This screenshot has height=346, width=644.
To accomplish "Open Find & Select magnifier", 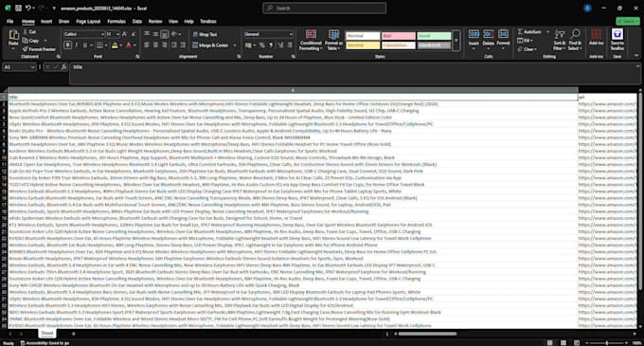I will pyautogui.click(x=575, y=40).
